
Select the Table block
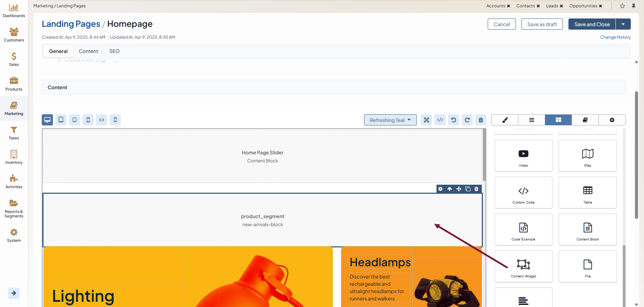[x=588, y=193]
